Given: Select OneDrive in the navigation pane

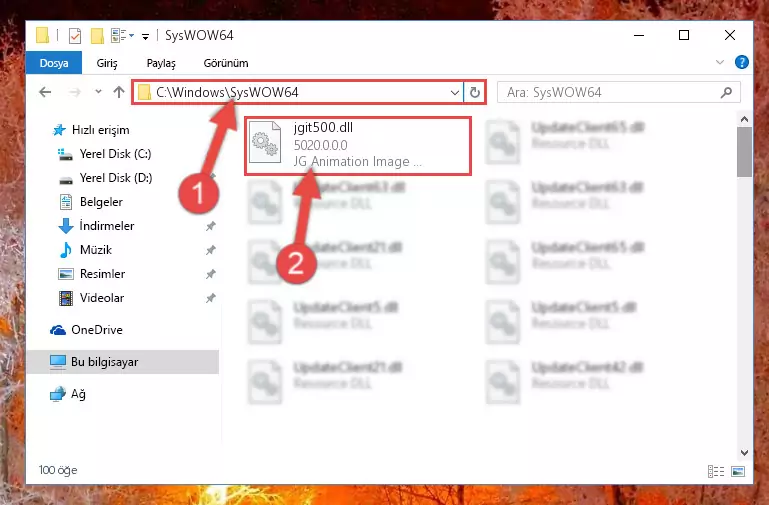Looking at the screenshot, I should pyautogui.click(x=86, y=330).
